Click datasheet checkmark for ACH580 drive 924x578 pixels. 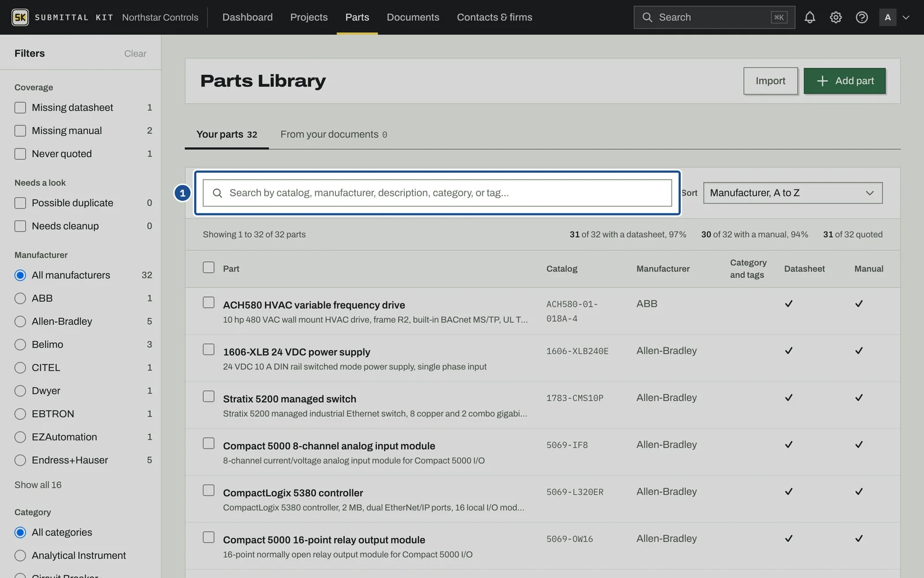788,303
